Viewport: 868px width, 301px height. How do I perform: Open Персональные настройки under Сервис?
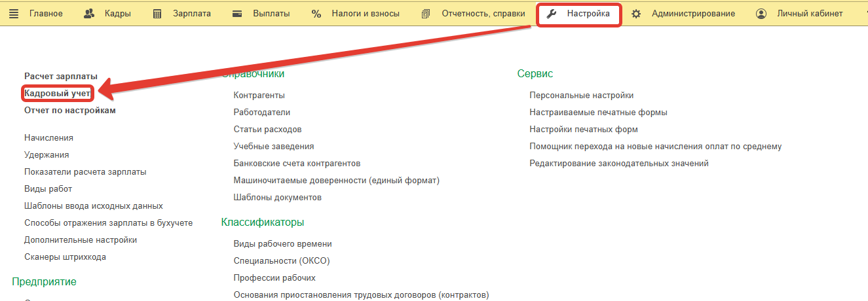tap(581, 96)
